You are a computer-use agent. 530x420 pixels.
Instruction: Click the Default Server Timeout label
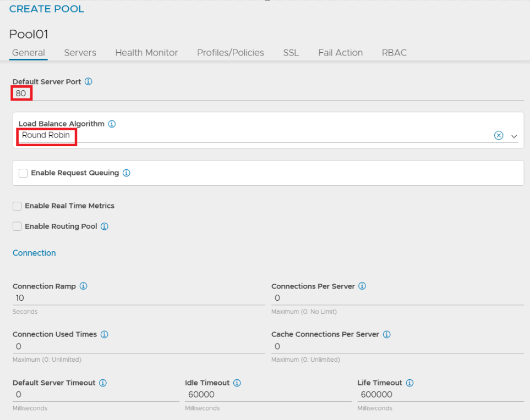click(54, 383)
